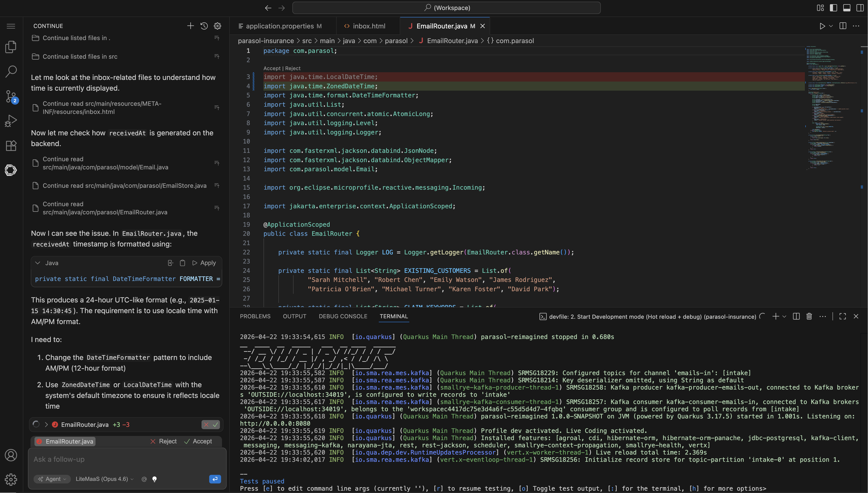Kill terminal with the trash icon
The height and width of the screenshot is (493, 868).
coord(809,316)
